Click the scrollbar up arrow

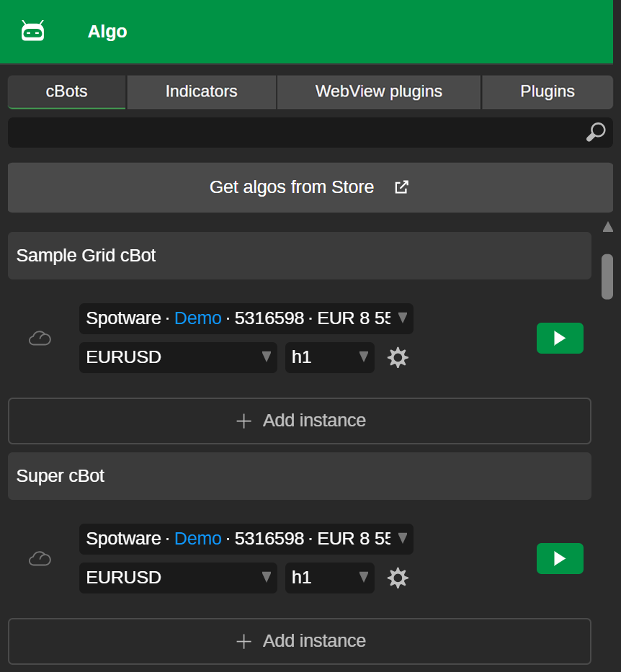pos(607,227)
